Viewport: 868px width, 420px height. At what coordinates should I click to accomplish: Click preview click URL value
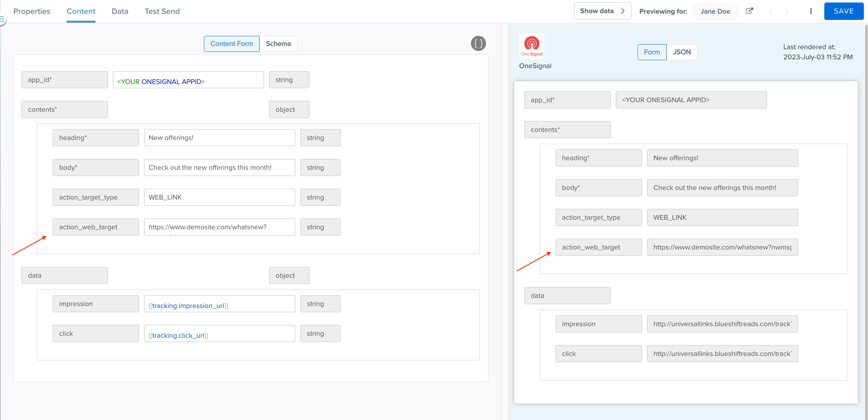(722, 354)
